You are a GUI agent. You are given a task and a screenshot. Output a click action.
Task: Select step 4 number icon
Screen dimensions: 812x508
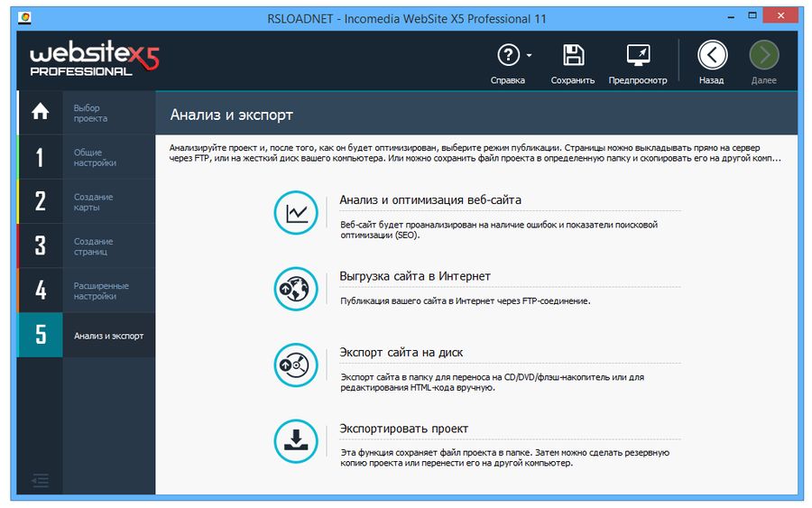41,290
